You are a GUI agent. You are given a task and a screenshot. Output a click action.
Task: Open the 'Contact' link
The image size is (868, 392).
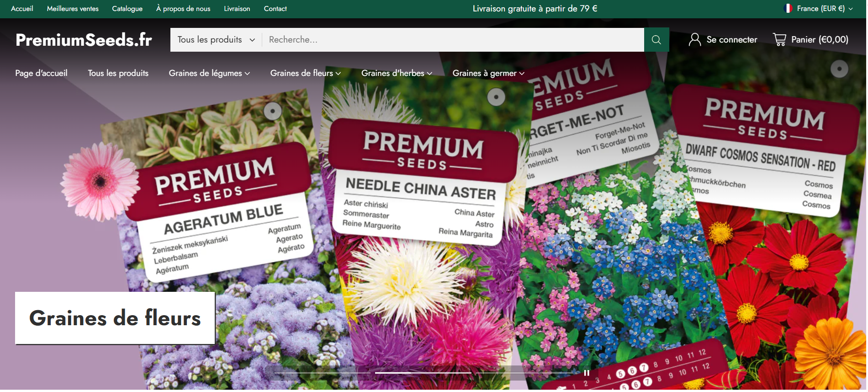click(x=275, y=9)
